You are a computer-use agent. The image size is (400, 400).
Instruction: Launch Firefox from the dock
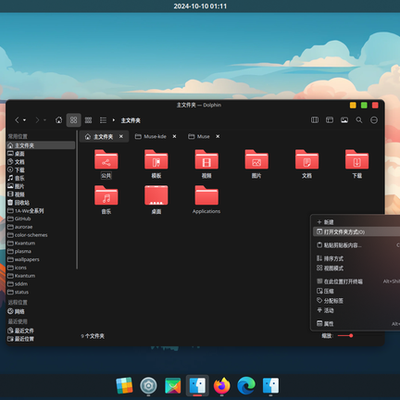[222, 386]
